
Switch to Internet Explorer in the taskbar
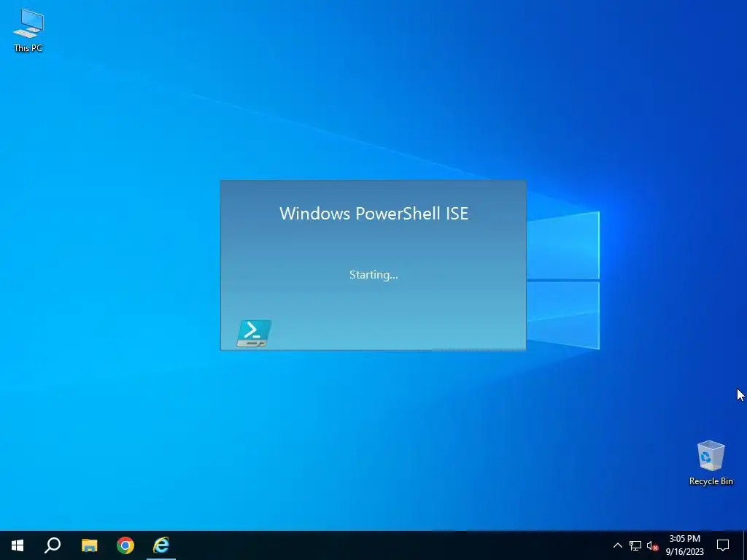[x=161, y=545]
